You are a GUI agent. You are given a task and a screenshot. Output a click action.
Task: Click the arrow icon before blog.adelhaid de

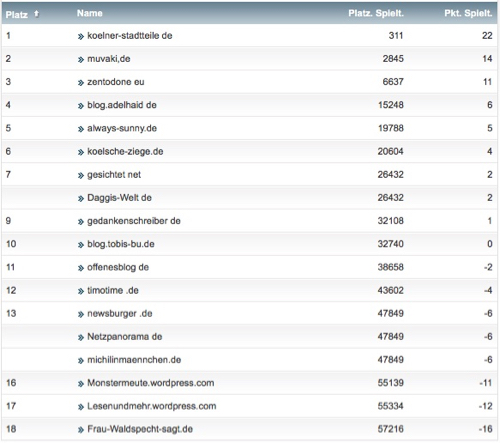81,106
